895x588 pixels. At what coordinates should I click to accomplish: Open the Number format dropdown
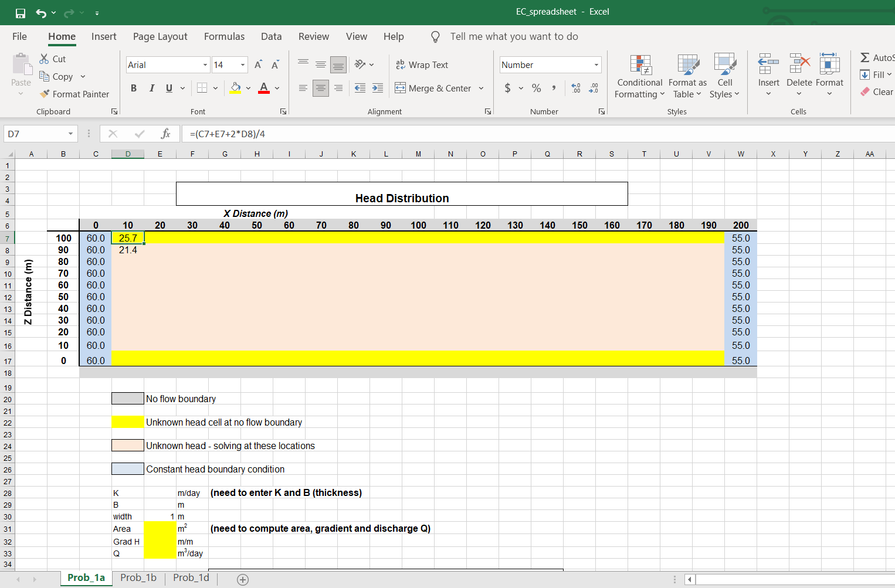coord(597,64)
